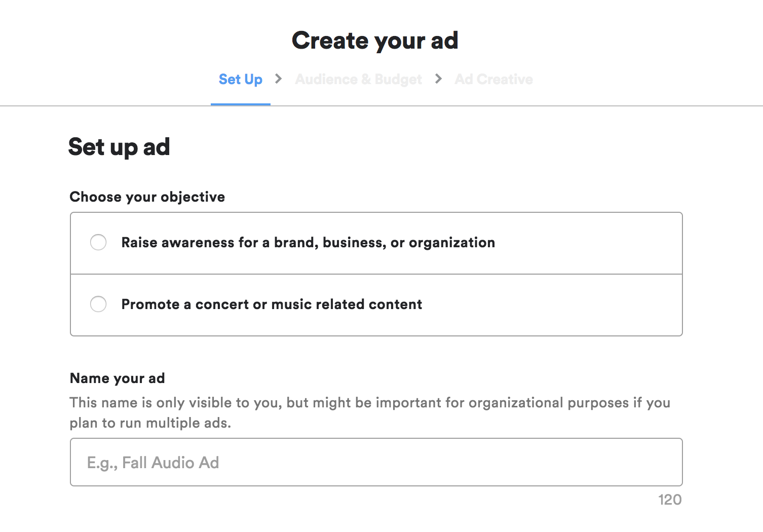This screenshot has height=532, width=763.
Task: Navigate to the Ad Creative step
Action: point(493,79)
